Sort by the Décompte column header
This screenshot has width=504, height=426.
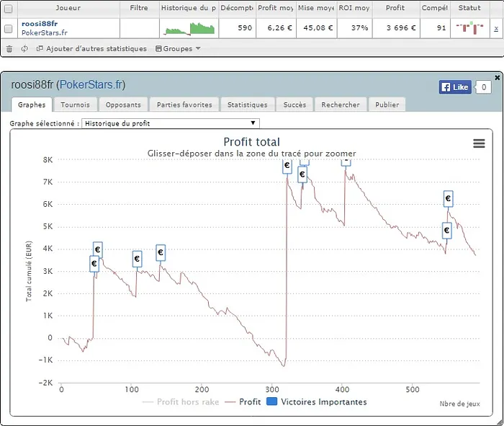tap(237, 8)
